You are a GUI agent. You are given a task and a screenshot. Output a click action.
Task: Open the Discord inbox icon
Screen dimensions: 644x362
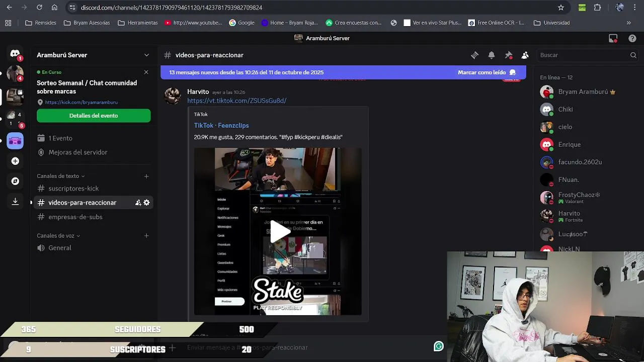(613, 38)
